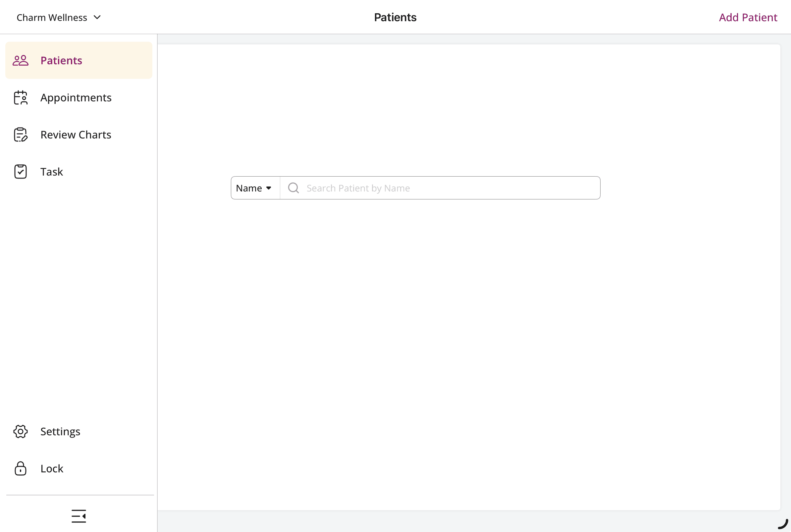The width and height of the screenshot is (791, 532).
Task: Open the Charm Wellness clinic dropdown
Action: pyautogui.click(x=58, y=17)
